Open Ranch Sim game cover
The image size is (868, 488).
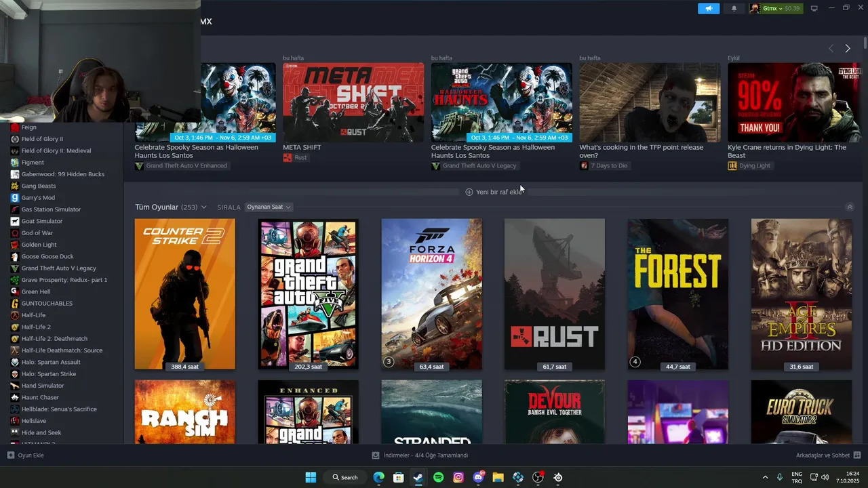184,412
